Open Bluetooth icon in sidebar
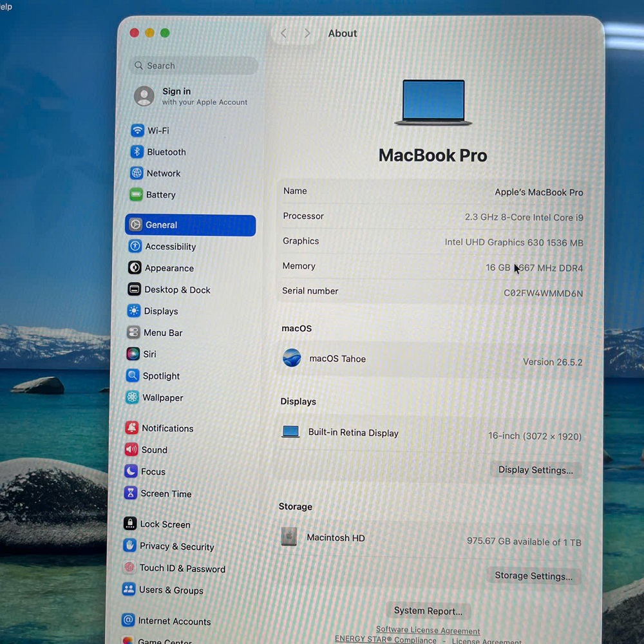Image resolution: width=644 pixels, height=644 pixels. coord(137,151)
